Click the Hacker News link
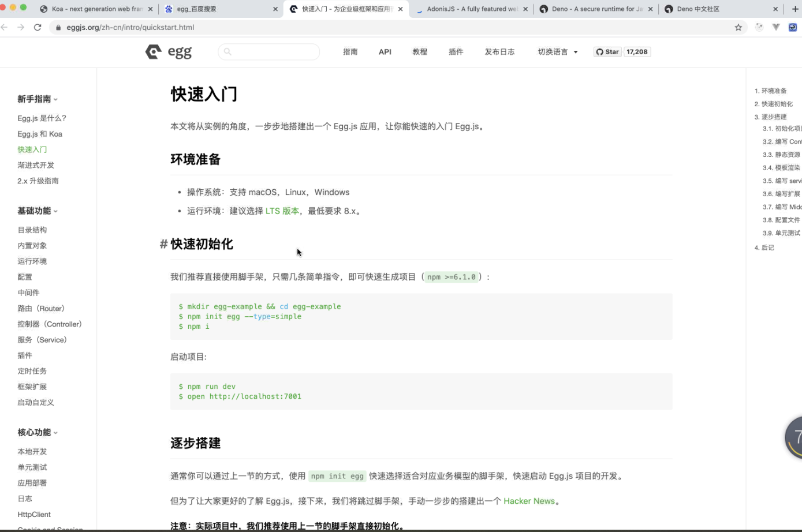The image size is (802, 532). [x=529, y=501]
